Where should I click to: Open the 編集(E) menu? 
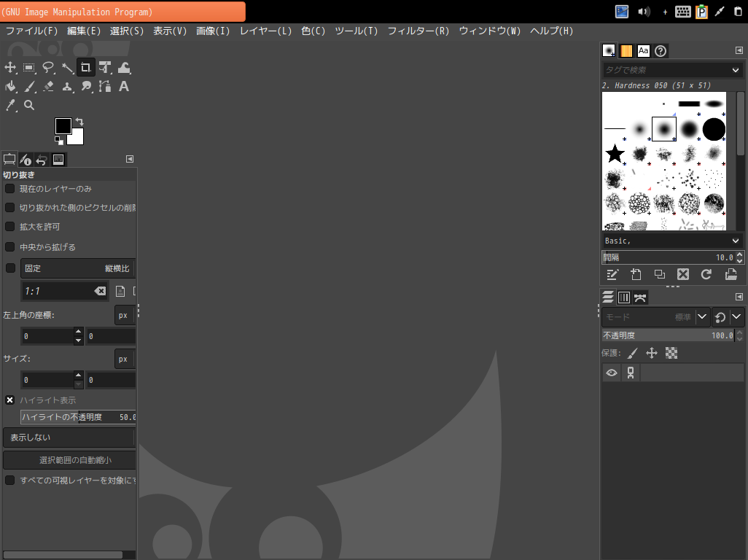point(84,31)
